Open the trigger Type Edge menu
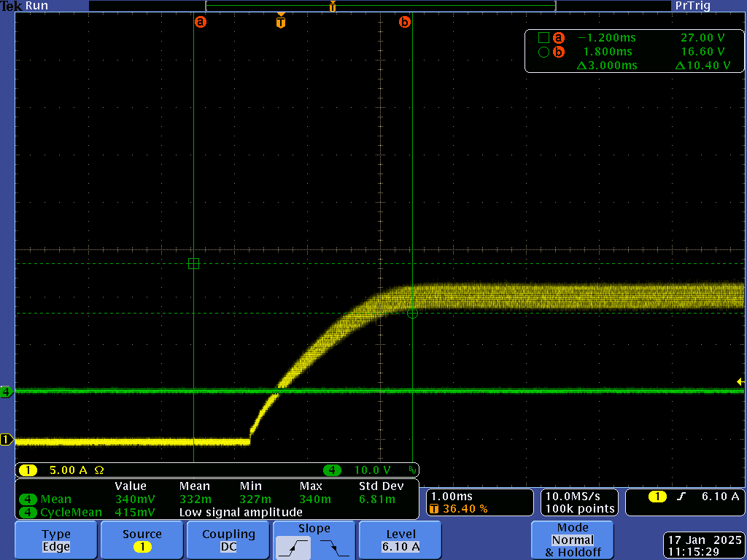The width and height of the screenshot is (747, 560). pos(56,540)
